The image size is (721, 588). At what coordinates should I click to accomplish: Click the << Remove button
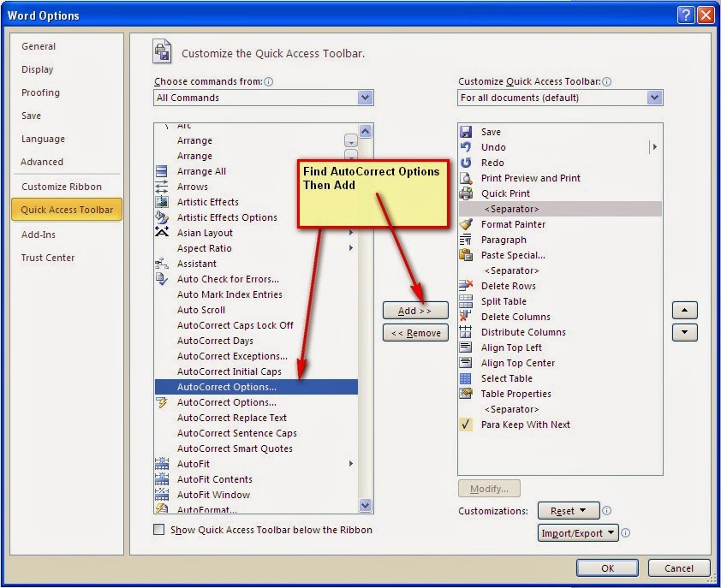415,333
